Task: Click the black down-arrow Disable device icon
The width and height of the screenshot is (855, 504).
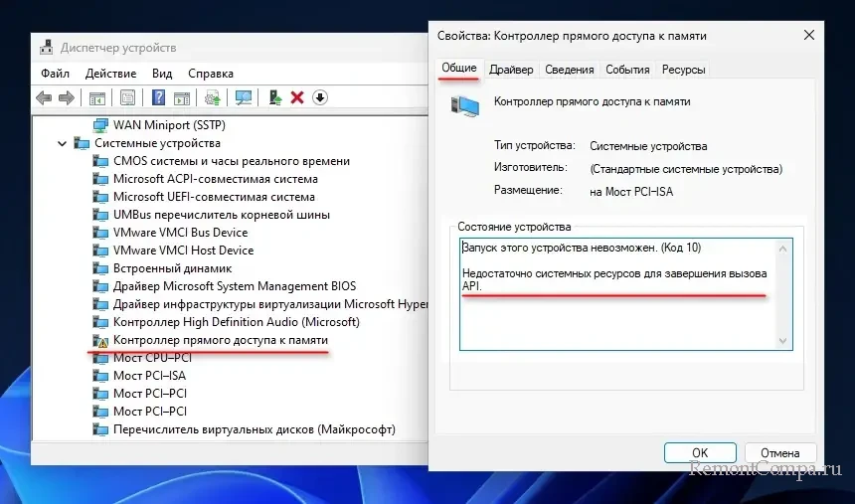Action: (x=319, y=97)
